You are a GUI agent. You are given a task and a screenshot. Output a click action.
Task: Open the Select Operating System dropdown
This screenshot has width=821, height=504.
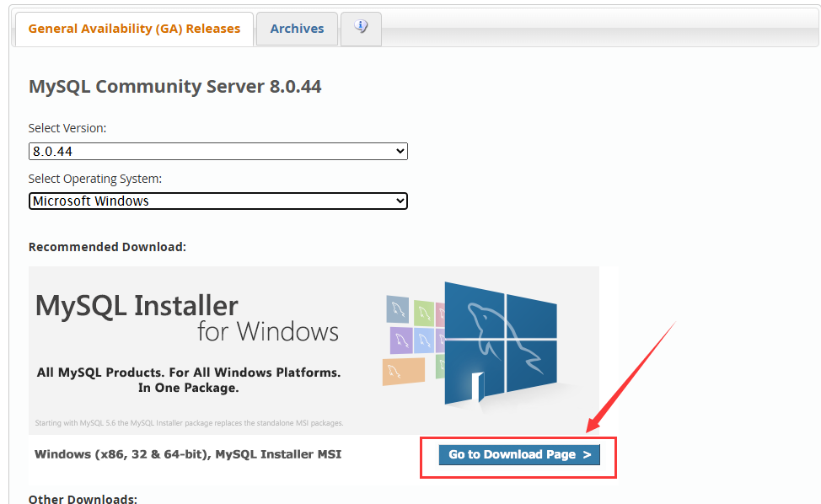coord(217,201)
